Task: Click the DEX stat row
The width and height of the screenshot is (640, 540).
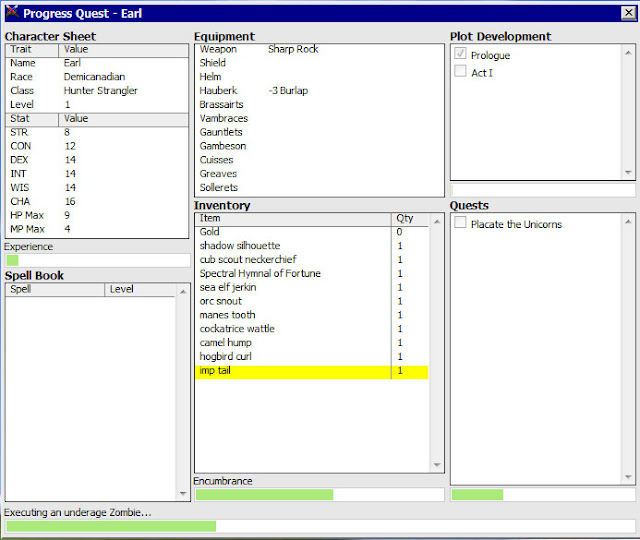Action: click(x=97, y=160)
